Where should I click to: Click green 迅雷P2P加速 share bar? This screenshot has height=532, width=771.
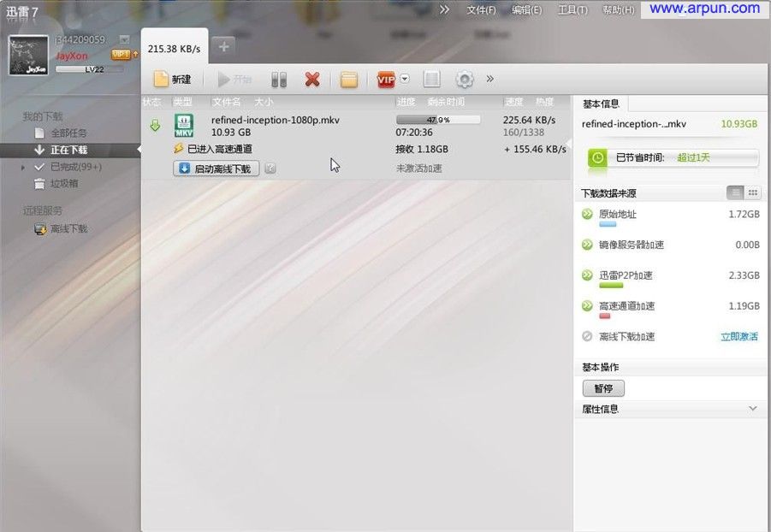(611, 285)
